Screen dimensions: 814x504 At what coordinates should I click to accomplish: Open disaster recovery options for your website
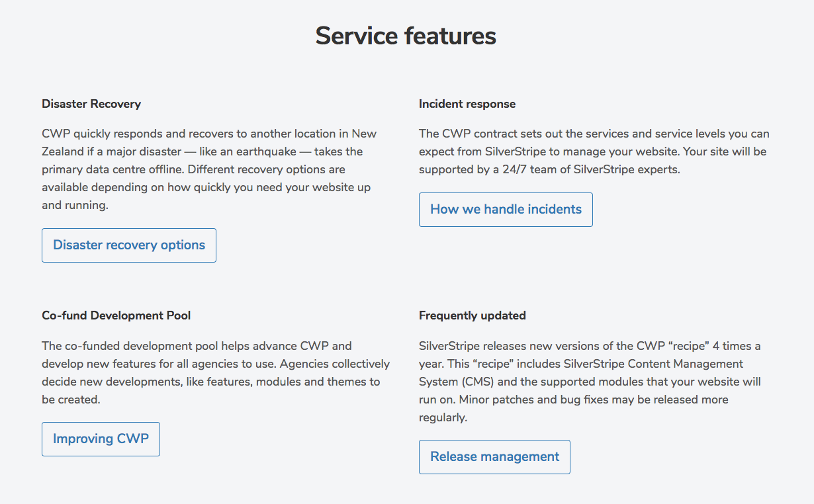(128, 245)
